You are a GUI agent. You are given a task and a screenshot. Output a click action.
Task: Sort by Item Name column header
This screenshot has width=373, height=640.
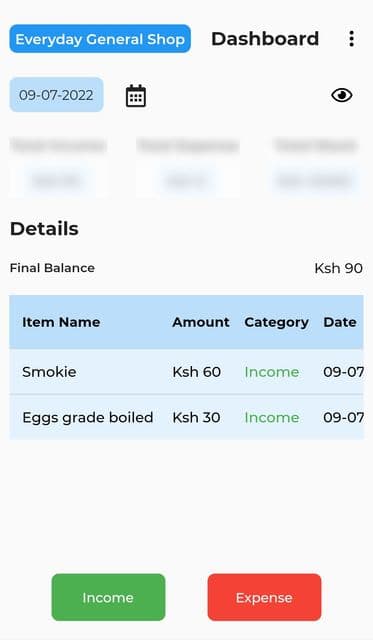[61, 322]
